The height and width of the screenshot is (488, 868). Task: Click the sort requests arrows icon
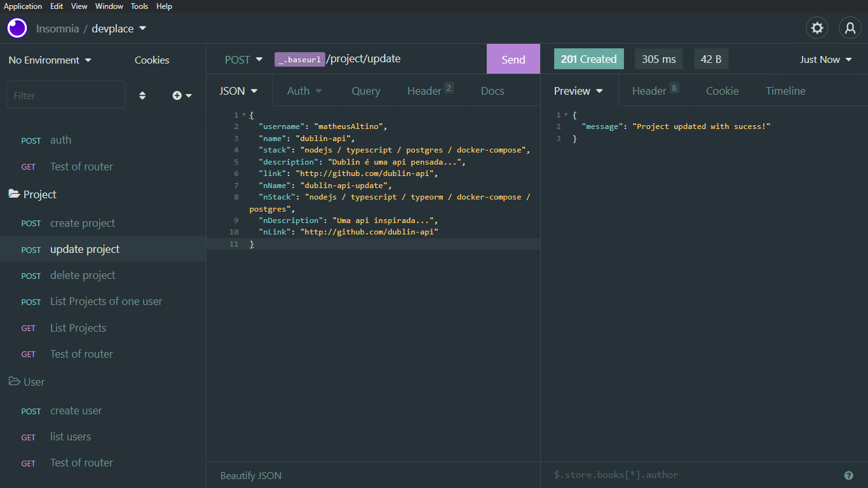(142, 95)
